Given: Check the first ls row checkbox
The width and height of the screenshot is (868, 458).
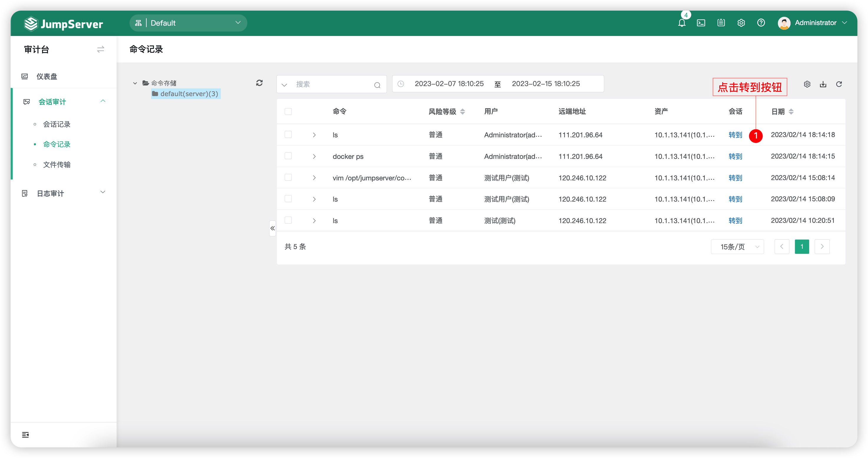Looking at the screenshot, I should 288,135.
